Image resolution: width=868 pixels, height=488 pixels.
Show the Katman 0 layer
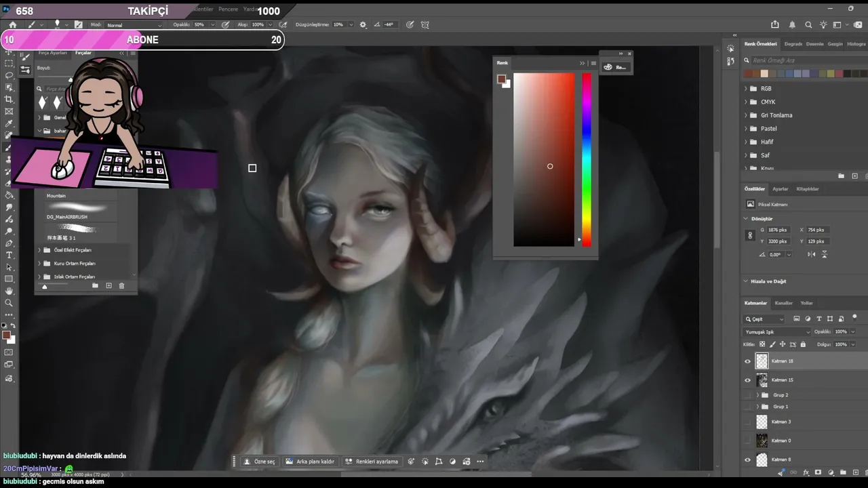(748, 441)
